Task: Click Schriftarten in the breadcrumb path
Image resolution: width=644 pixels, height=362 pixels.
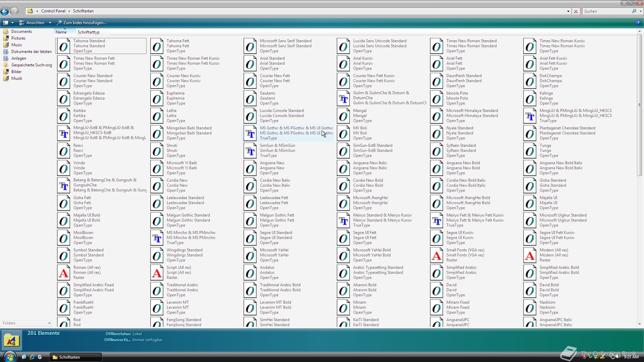Action: pyautogui.click(x=83, y=11)
